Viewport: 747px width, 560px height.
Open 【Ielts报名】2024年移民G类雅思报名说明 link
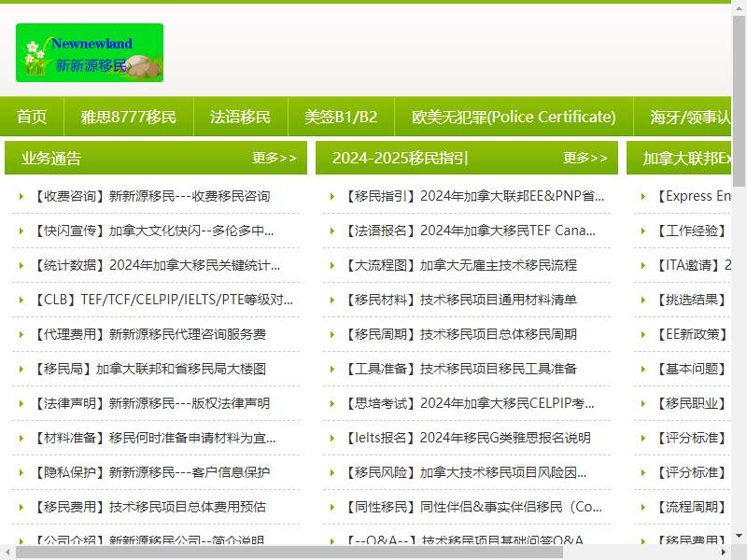[469, 438]
